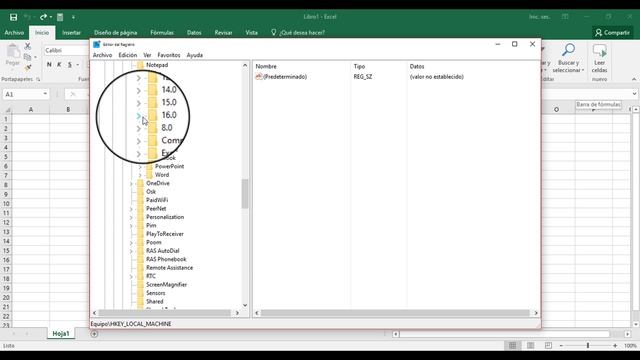Click the cancel X in Excel's formula bar
The height and width of the screenshot is (360, 640).
(73, 94)
